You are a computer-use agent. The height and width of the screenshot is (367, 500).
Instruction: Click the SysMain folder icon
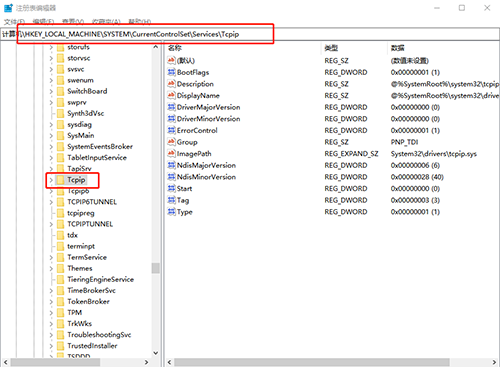(x=60, y=135)
